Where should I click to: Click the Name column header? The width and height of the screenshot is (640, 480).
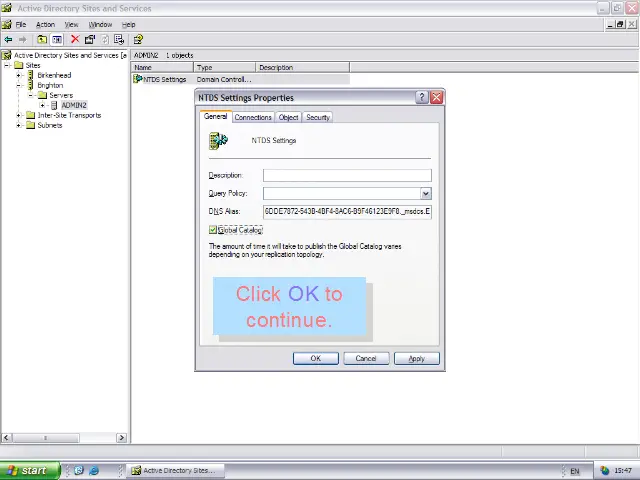pos(162,67)
